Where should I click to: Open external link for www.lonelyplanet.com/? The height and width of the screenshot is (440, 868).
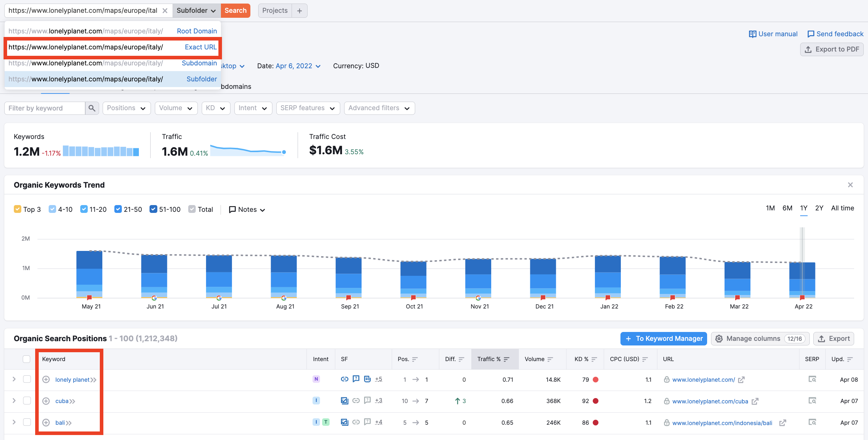(741, 380)
